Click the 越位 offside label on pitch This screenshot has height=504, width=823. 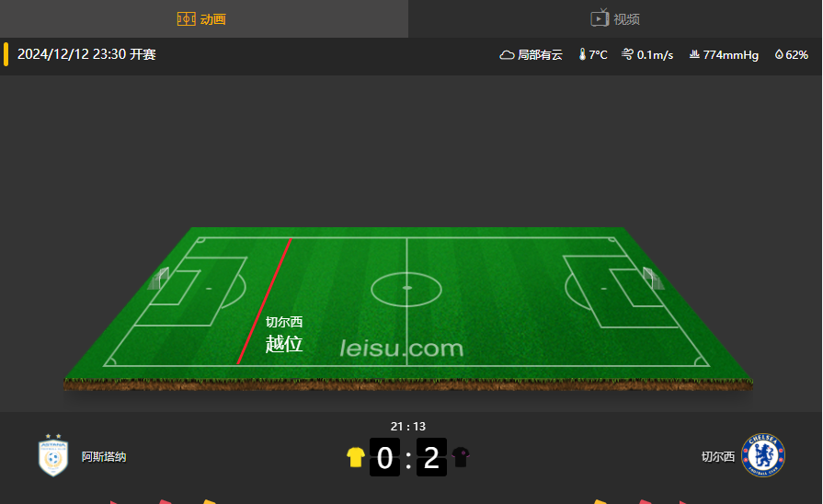284,344
